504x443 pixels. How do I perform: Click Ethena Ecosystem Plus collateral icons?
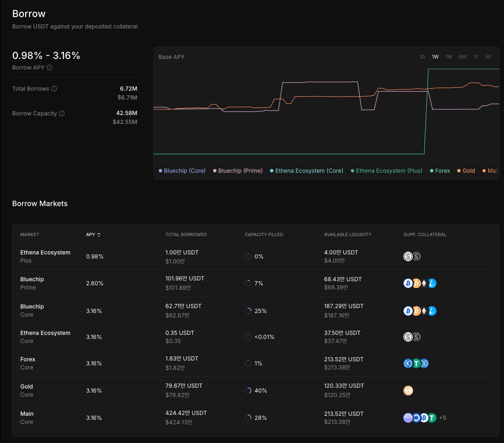tap(412, 256)
